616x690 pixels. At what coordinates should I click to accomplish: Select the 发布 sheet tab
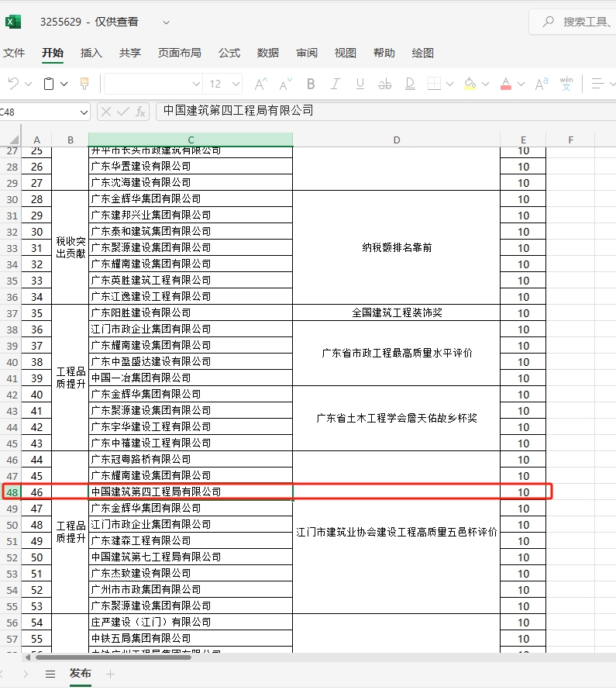[81, 673]
